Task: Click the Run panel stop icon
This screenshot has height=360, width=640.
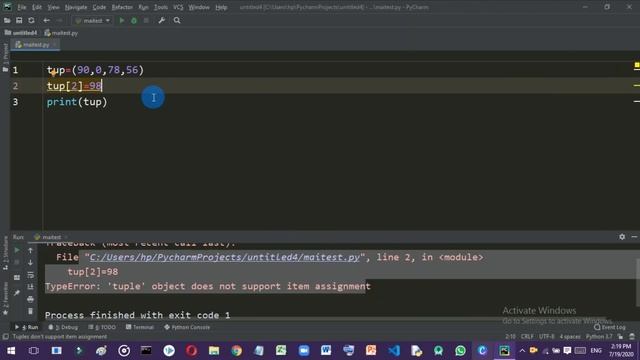Action: [17, 262]
